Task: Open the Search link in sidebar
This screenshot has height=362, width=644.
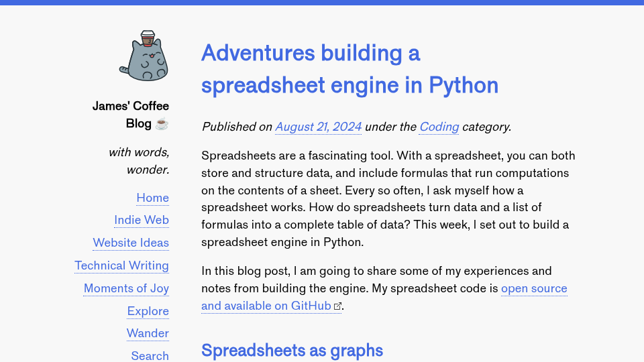Action: (150, 356)
